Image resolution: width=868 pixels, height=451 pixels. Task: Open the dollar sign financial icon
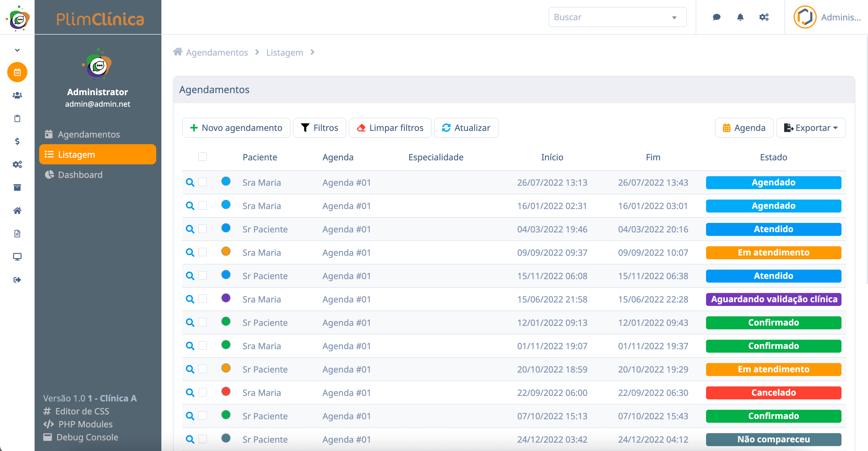tap(17, 141)
